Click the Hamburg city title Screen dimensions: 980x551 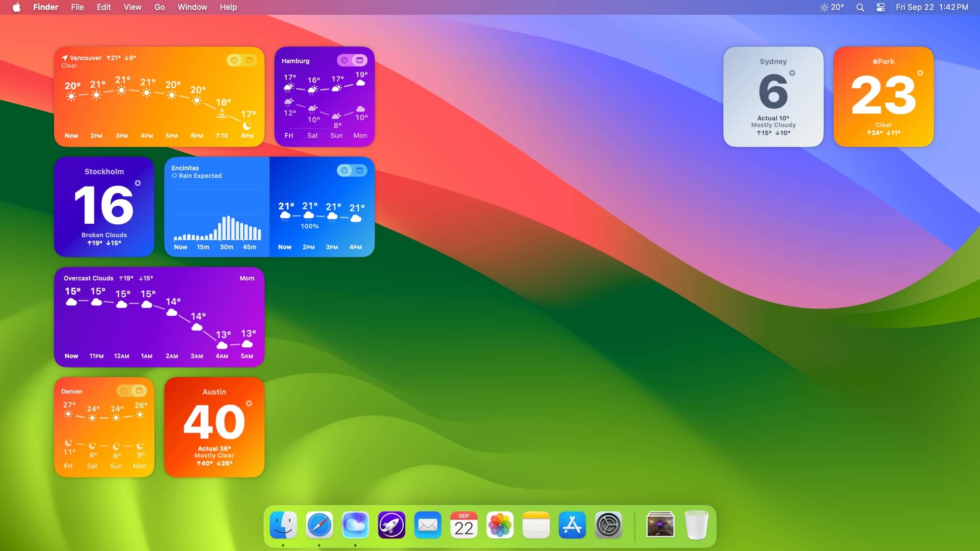coord(295,61)
